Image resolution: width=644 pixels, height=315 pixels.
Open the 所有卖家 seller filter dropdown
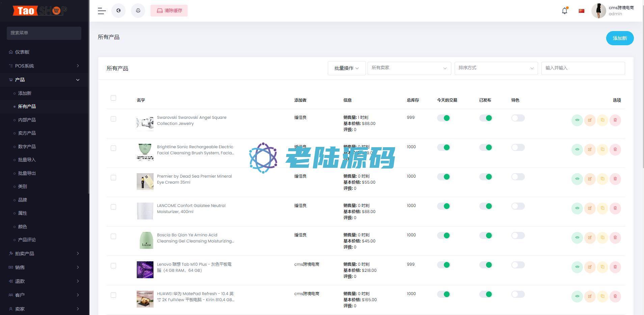[x=409, y=68]
